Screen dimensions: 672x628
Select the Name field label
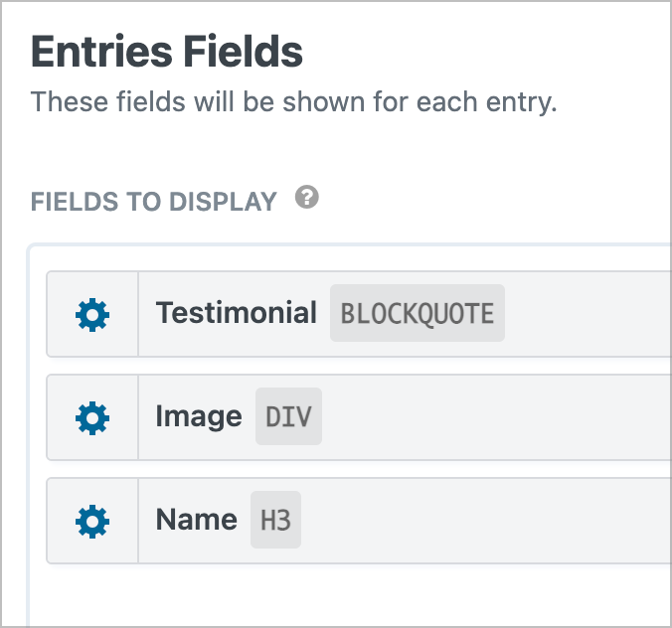[x=196, y=520]
